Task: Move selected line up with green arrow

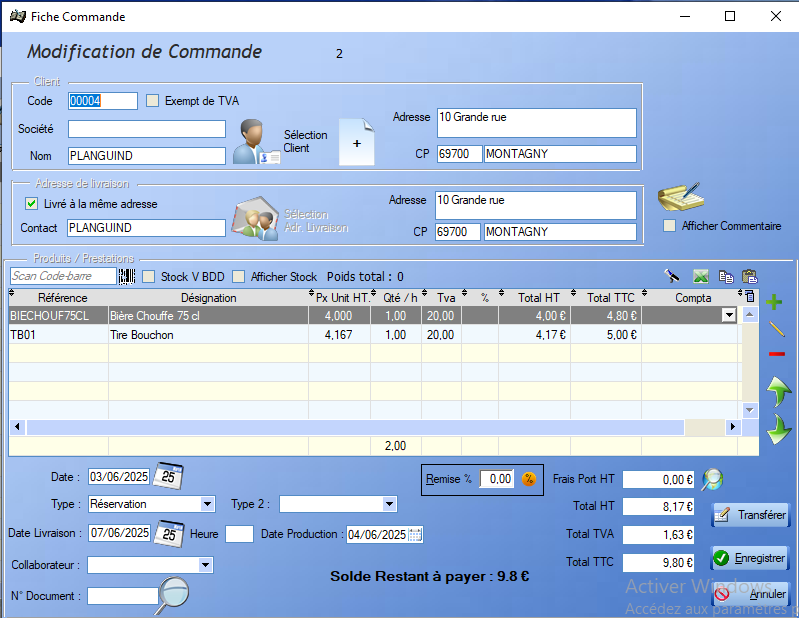Action: 778,391
